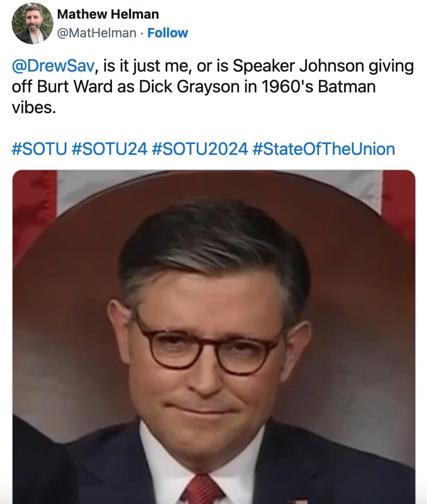
Task: Follow the @MatHelman account
Action: (168, 33)
